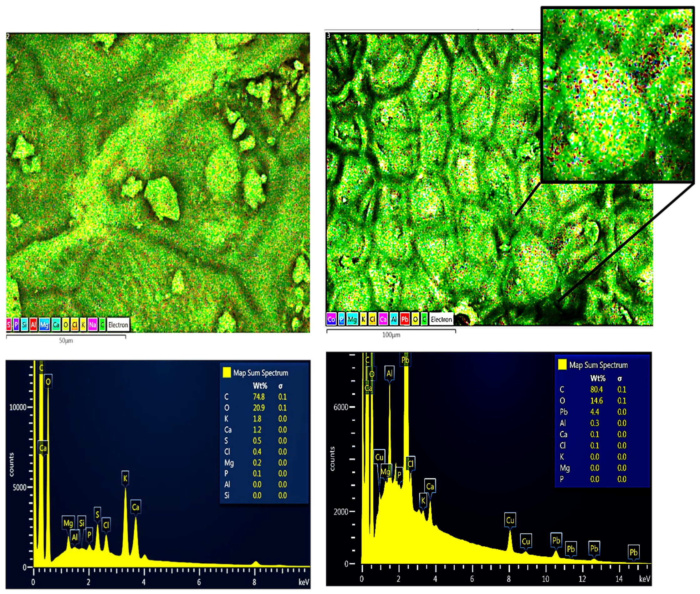Image resolution: width=700 pixels, height=594 pixels.
Task: Click the Wt% column header in the right table
Action: [598, 378]
